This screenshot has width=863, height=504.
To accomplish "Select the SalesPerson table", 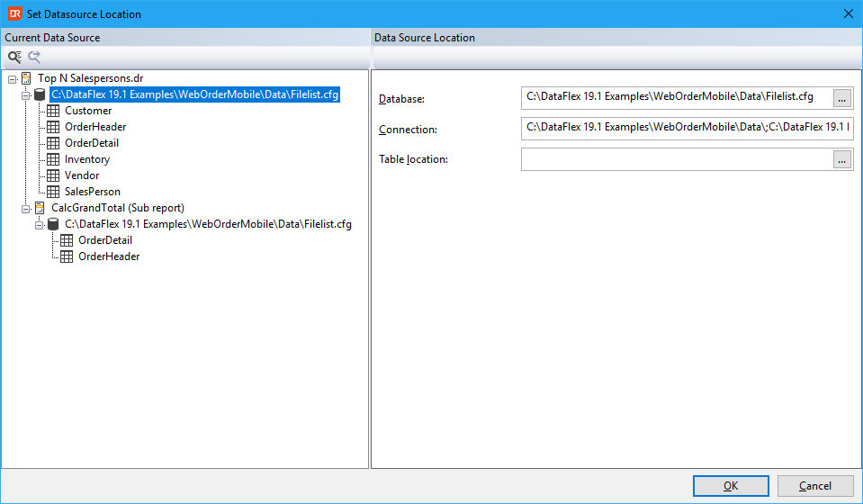I will [92, 192].
